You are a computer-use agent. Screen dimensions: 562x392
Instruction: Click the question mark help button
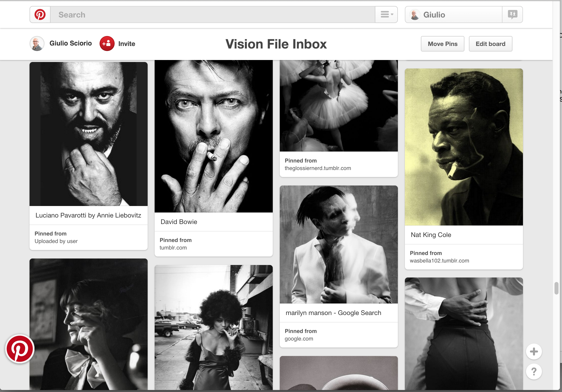(x=534, y=371)
